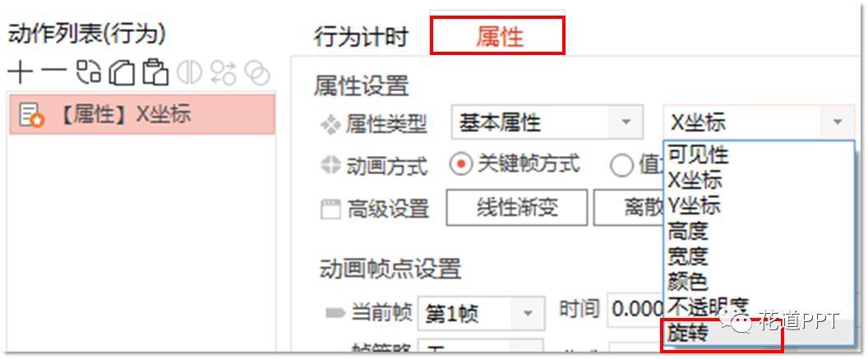Click the paste clipboard icon
The image size is (868, 359).
pyautogui.click(x=155, y=72)
